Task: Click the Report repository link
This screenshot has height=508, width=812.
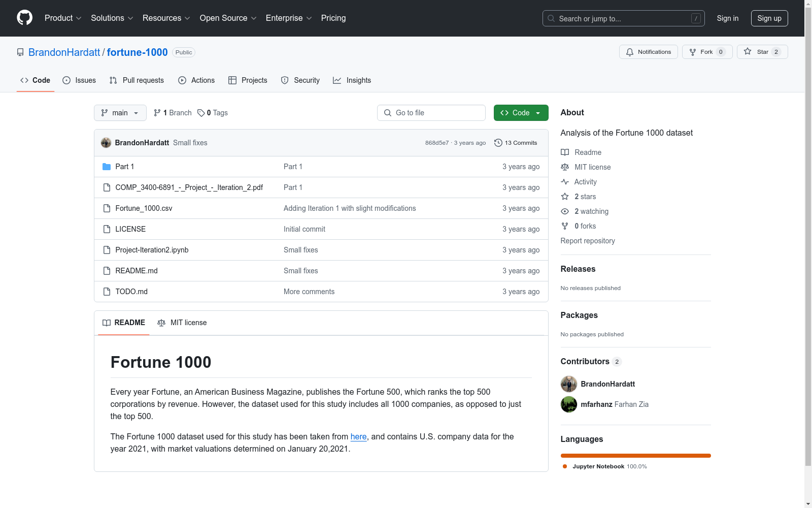Action: coord(588,241)
